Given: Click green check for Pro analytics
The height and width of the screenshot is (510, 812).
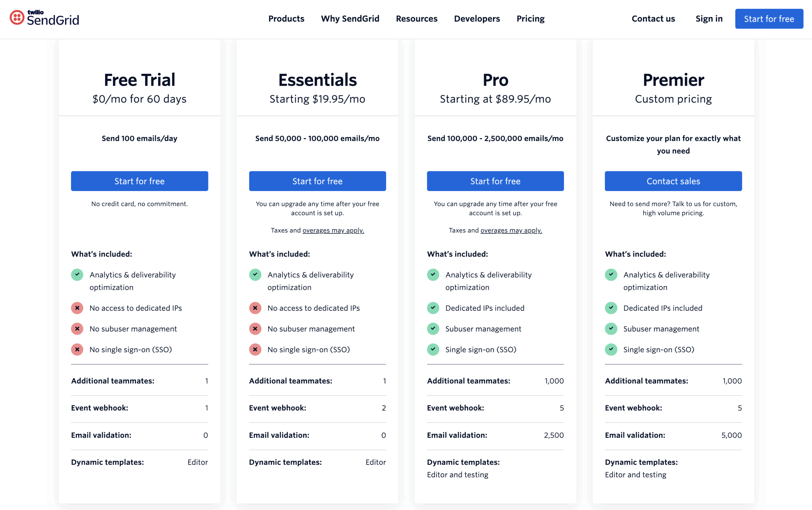Looking at the screenshot, I should click(433, 275).
